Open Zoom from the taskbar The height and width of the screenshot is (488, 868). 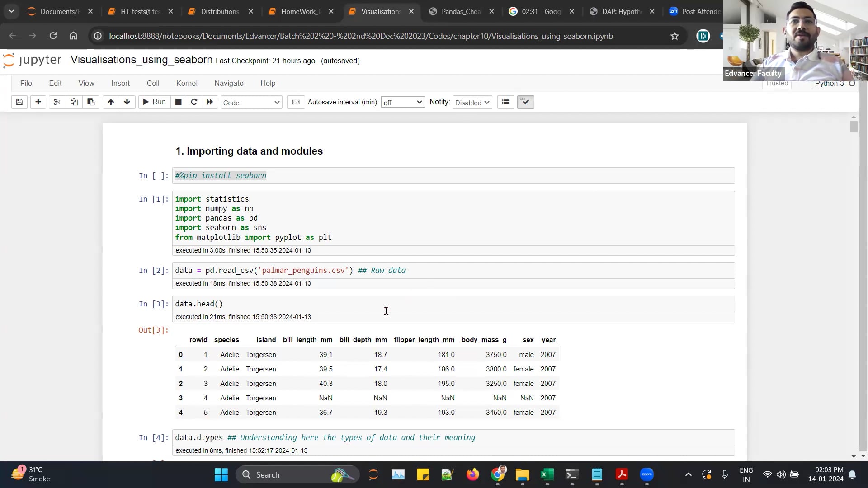coord(647,474)
